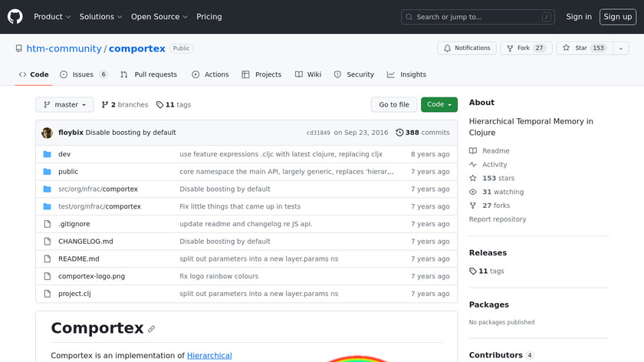Open the Actions tab
Screen dimensions: 644x362
click(210, 74)
